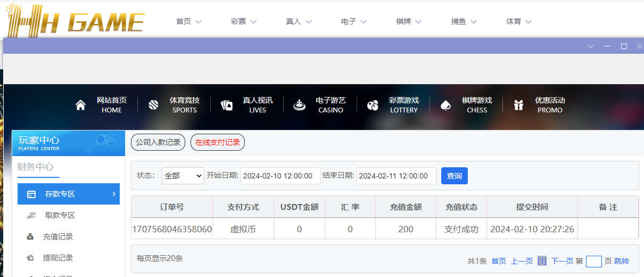Click the money bag icon beside 充值记录
This screenshot has width=644, height=277.
31,237
